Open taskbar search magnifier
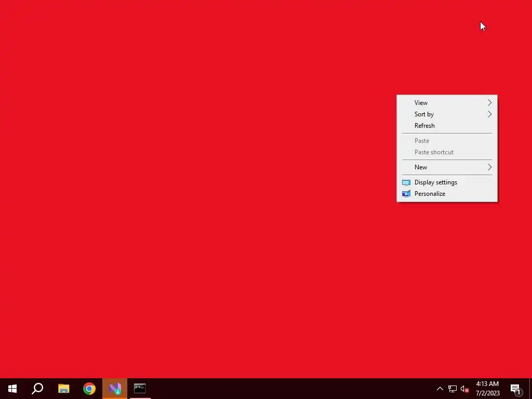This screenshot has width=532, height=399. coord(37,389)
